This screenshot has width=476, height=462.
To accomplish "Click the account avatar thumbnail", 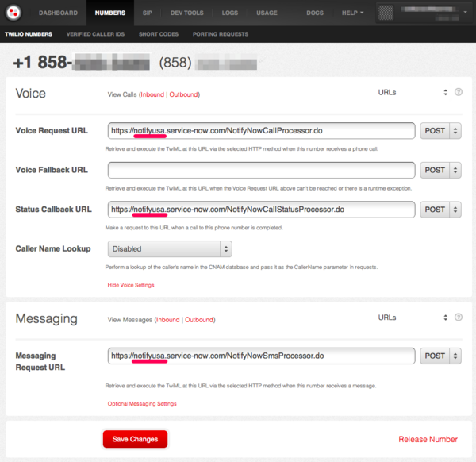I will (x=386, y=13).
